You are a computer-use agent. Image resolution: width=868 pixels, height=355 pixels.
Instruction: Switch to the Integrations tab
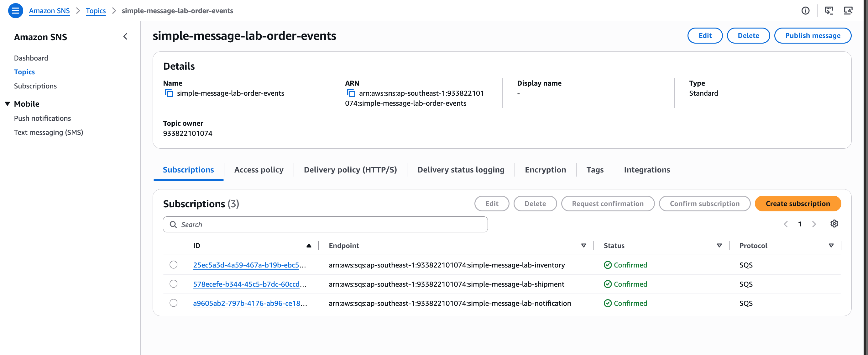[647, 170]
